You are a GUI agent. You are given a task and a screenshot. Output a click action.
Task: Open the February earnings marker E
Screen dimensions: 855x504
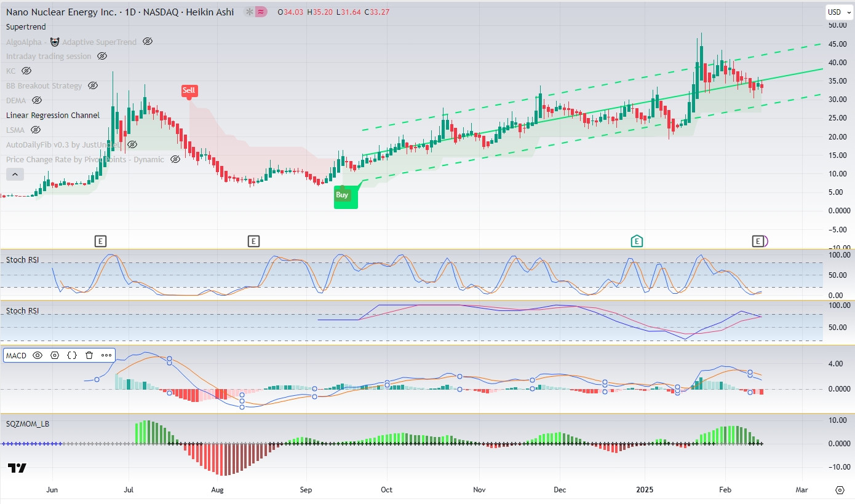pyautogui.click(x=758, y=242)
